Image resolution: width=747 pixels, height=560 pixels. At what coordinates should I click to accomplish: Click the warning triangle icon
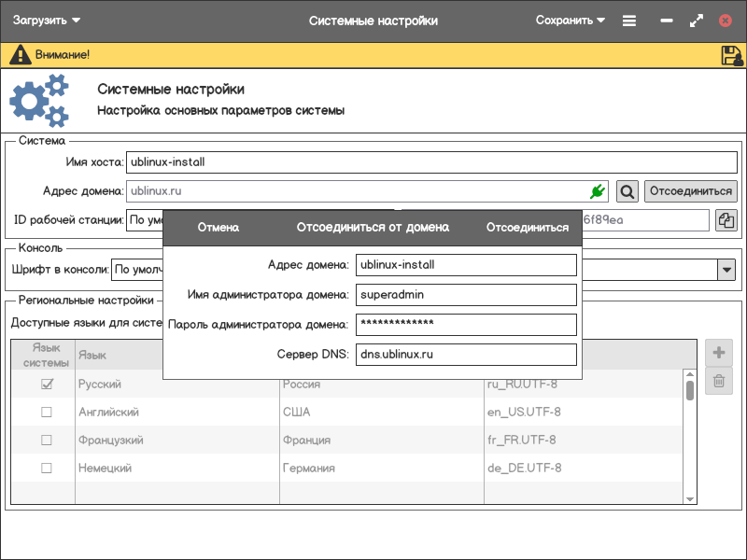click(x=21, y=55)
